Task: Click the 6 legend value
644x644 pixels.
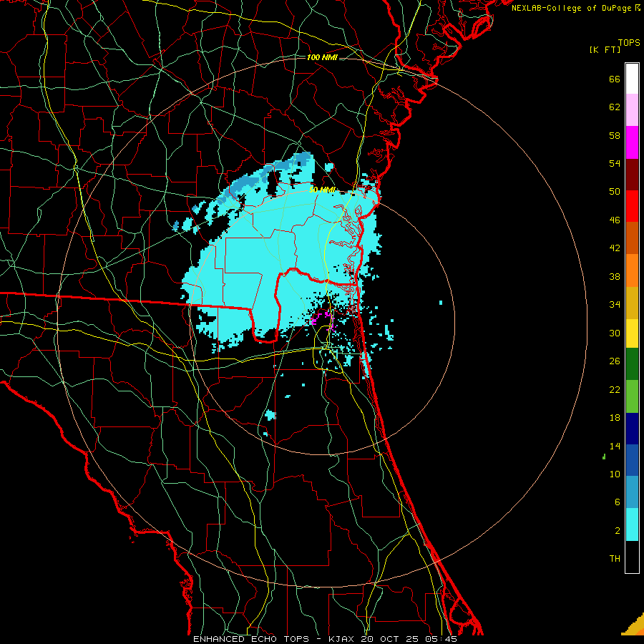Action: [x=618, y=502]
